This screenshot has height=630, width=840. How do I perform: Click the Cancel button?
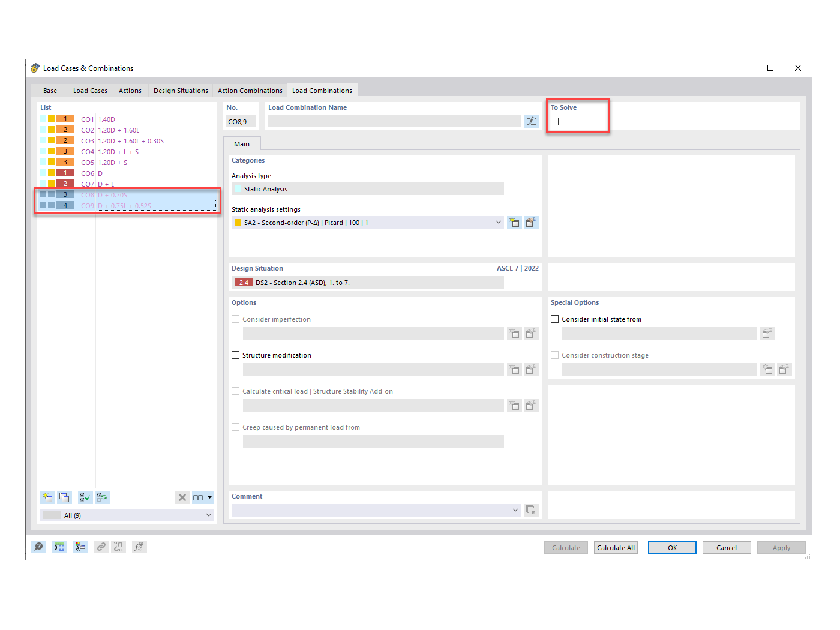pos(726,548)
